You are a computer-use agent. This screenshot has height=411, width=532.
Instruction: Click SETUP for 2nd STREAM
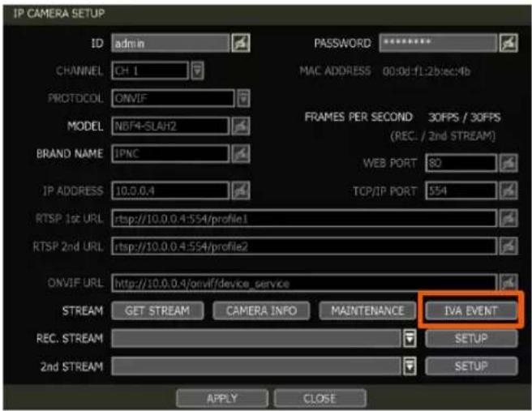click(x=471, y=366)
